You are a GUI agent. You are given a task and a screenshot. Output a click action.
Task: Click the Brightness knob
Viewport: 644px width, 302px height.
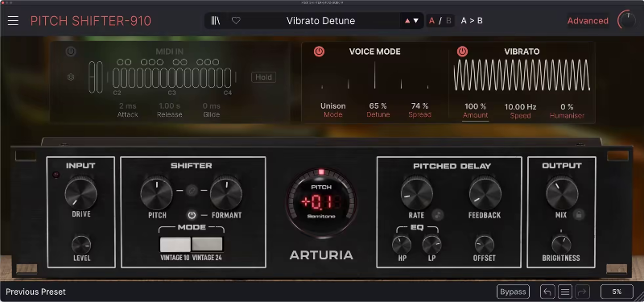point(561,245)
